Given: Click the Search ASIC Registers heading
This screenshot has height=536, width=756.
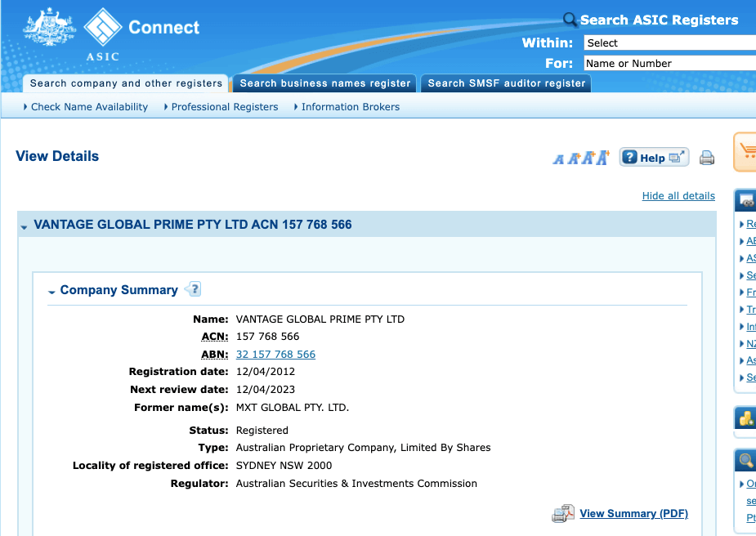Looking at the screenshot, I should tap(659, 20).
